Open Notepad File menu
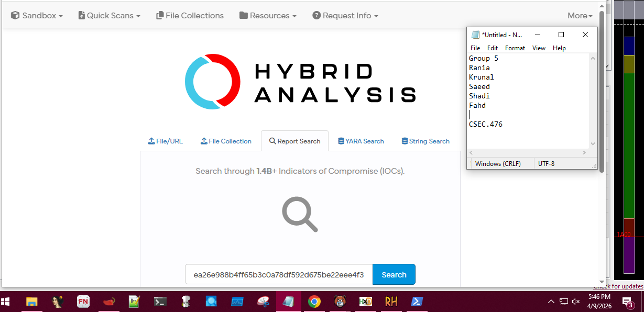 click(475, 48)
